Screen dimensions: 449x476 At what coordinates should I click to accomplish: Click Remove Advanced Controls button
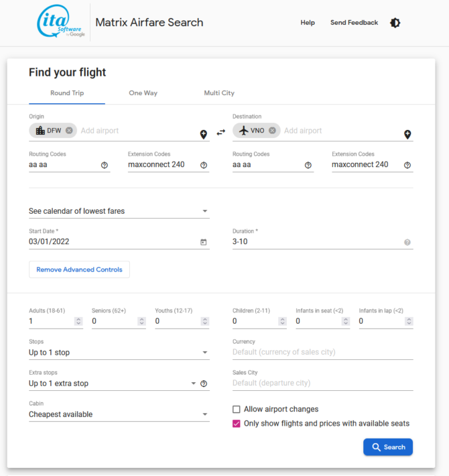click(79, 270)
